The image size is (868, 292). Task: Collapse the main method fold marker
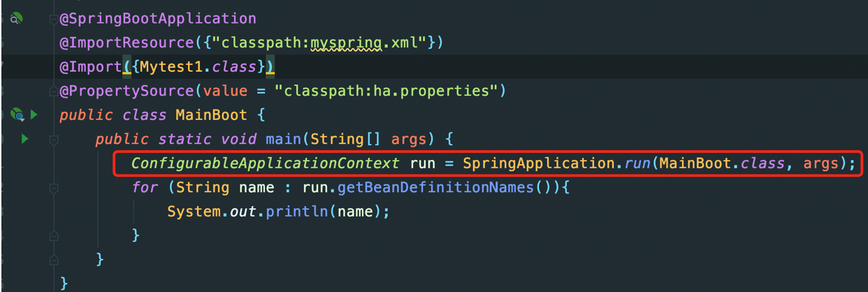pyautogui.click(x=53, y=140)
